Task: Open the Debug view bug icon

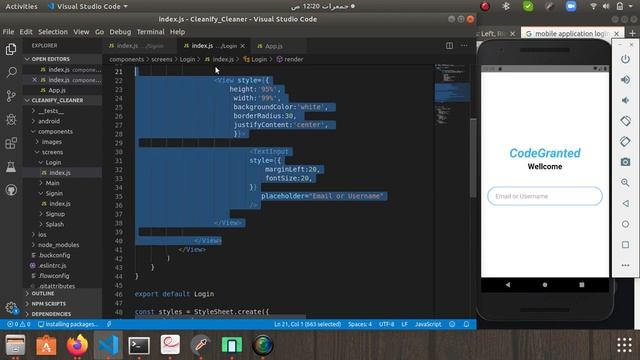Action: pos(11,119)
